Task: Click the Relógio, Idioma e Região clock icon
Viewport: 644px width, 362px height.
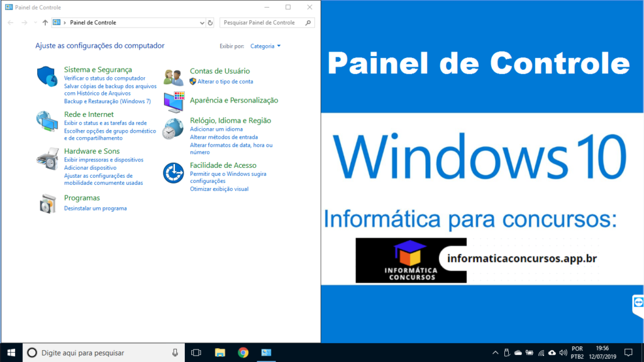Action: (173, 128)
